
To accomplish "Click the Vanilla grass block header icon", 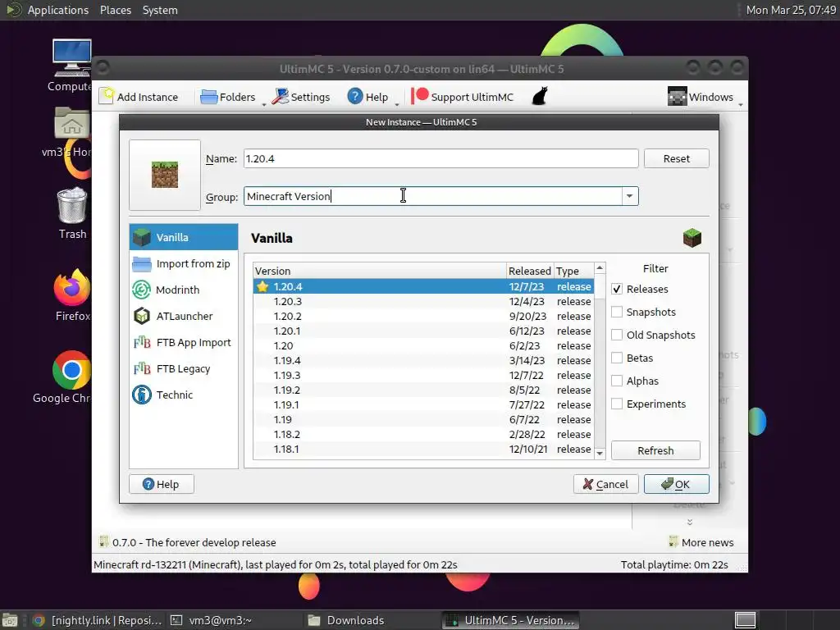I will 692,238.
